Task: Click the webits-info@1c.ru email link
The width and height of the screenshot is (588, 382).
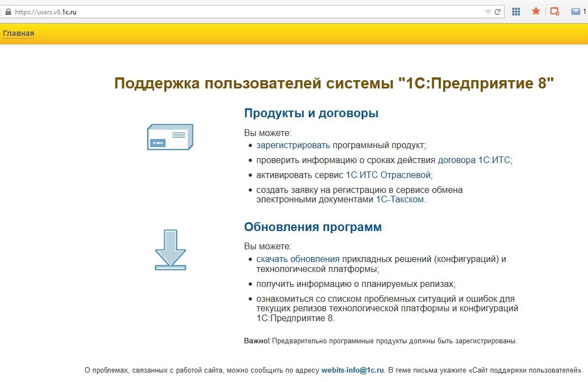Action: point(352,370)
